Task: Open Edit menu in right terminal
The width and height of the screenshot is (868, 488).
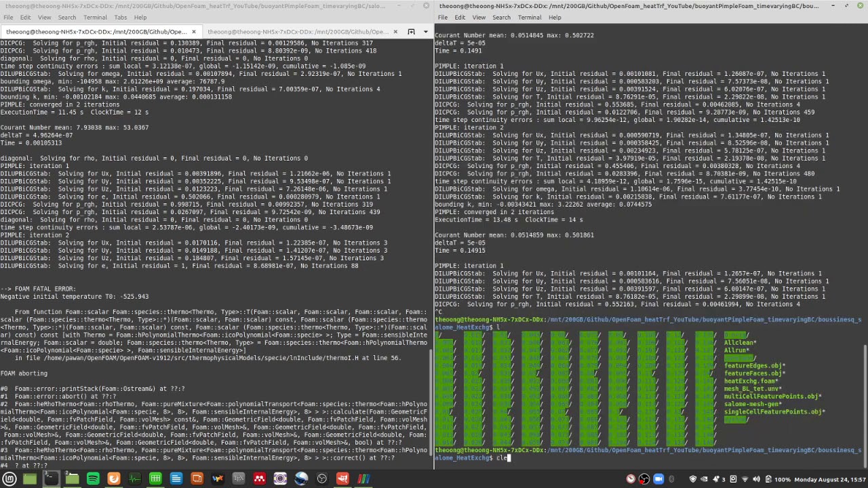Action: [x=460, y=17]
